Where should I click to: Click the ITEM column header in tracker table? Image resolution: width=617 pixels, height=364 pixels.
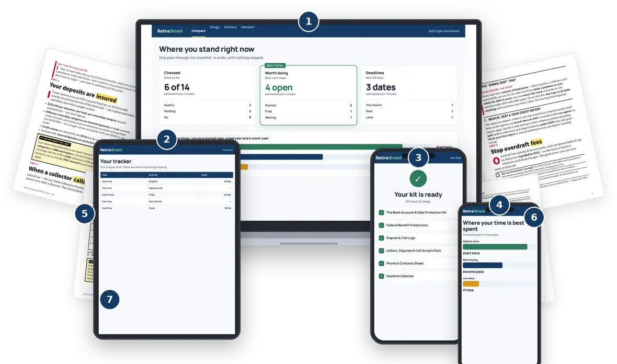click(105, 175)
